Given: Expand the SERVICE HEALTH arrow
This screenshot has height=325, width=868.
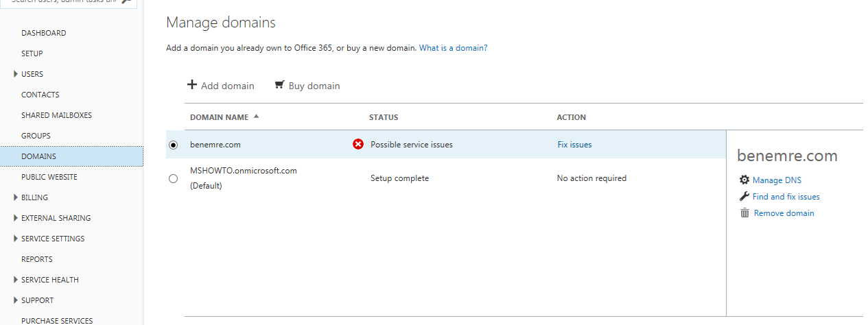Looking at the screenshot, I should tap(16, 280).
